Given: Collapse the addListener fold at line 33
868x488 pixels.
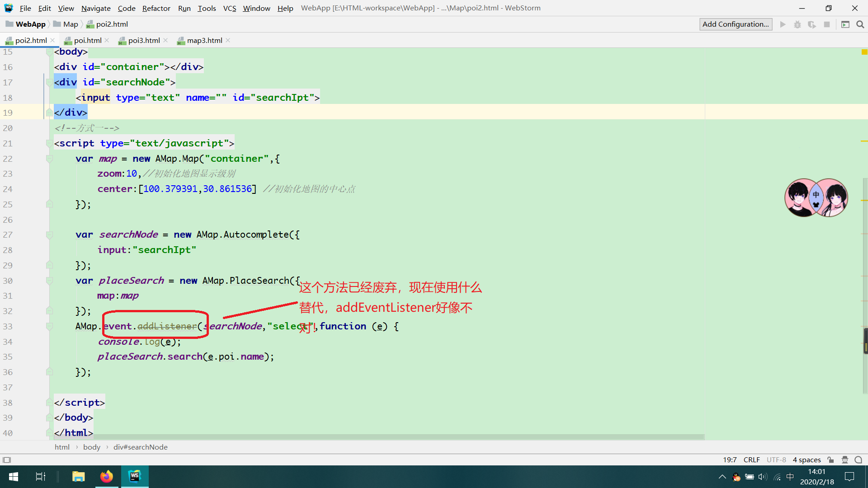Looking at the screenshot, I should click(x=49, y=326).
